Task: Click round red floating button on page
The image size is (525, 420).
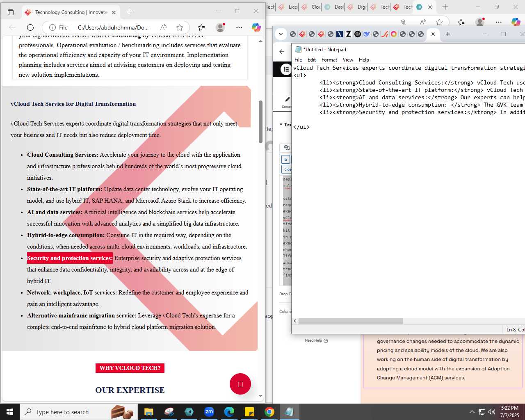Action: [x=240, y=384]
